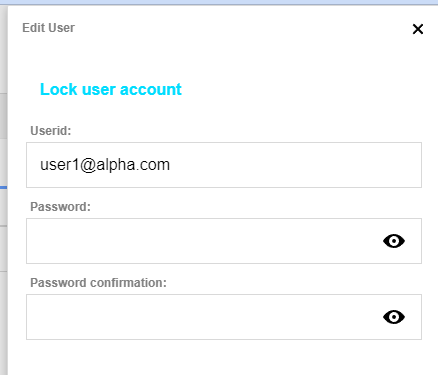Select the cyan Lock user account text

111,89
